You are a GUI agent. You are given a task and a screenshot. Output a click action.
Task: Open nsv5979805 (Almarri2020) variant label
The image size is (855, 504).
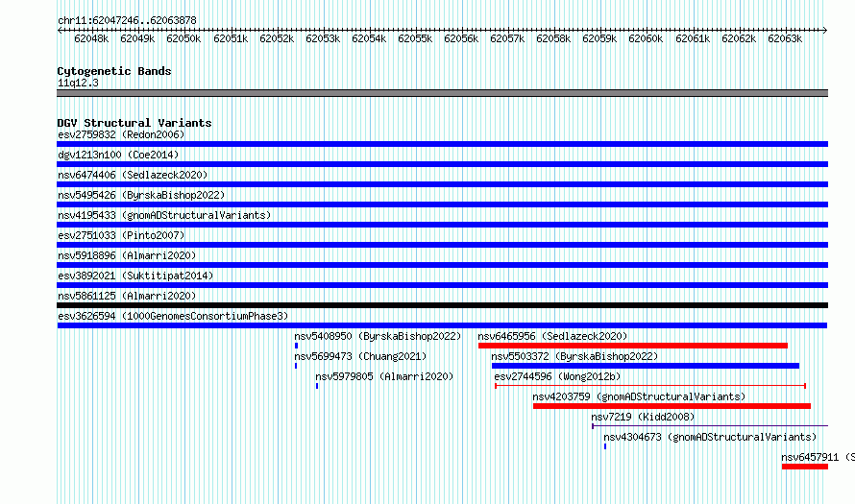pyautogui.click(x=384, y=376)
